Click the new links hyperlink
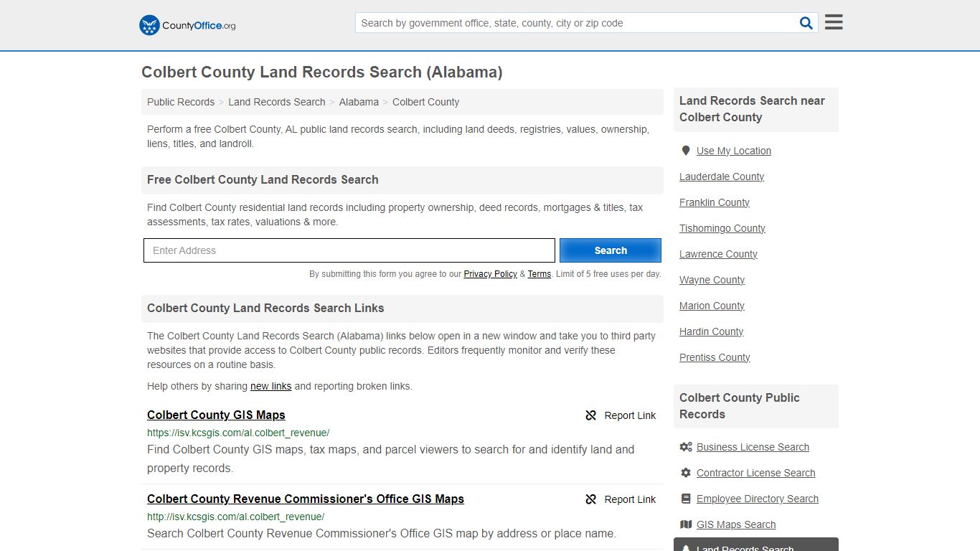Image resolution: width=980 pixels, height=551 pixels. coord(270,386)
